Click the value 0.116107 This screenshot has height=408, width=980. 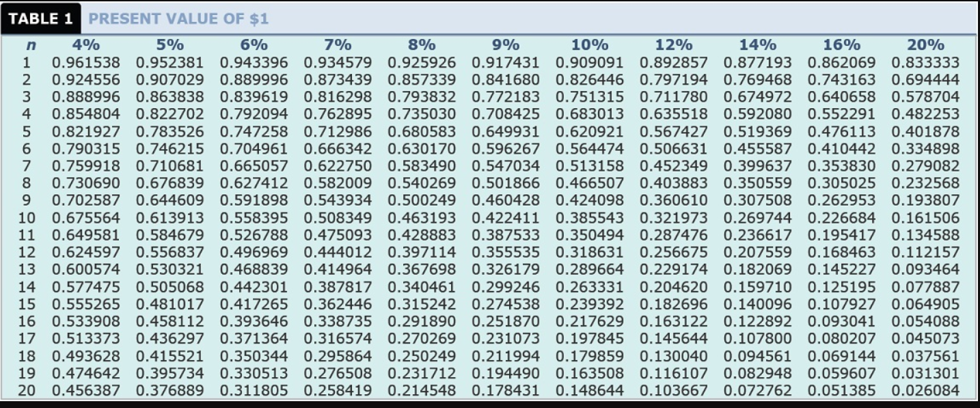click(x=674, y=373)
